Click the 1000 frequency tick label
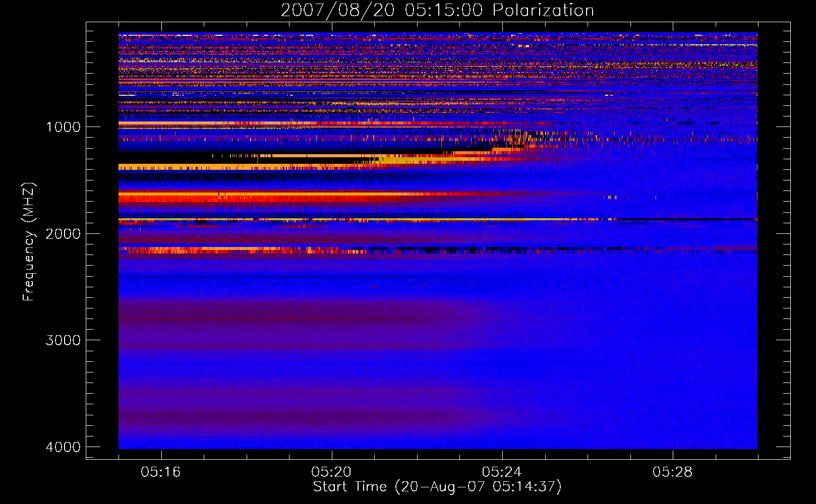The image size is (816, 504). pos(63,127)
